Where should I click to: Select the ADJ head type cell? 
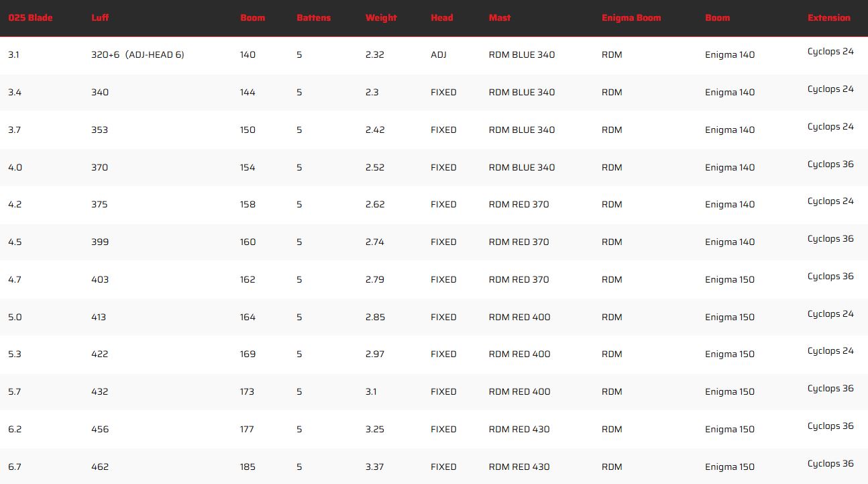438,55
